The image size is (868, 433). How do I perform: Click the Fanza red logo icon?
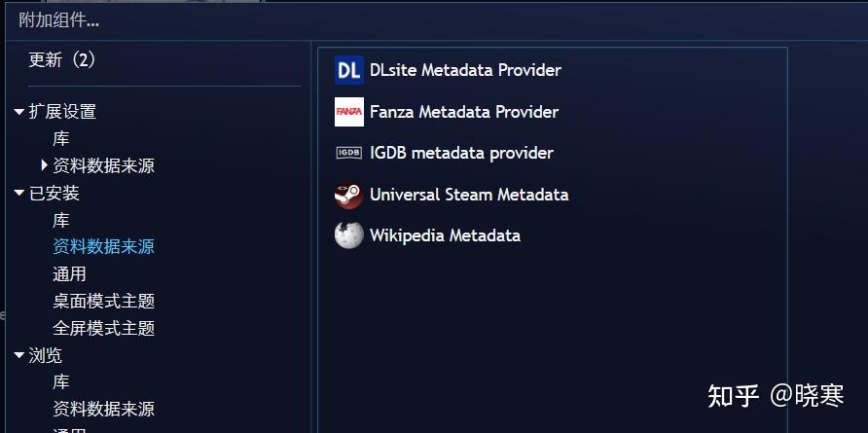tap(348, 112)
